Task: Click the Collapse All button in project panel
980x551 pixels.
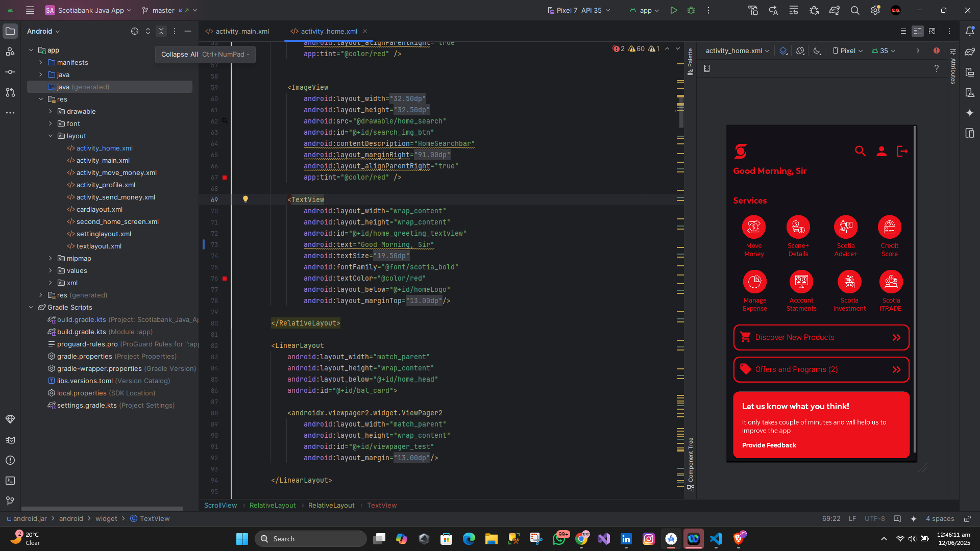Action: click(x=161, y=31)
